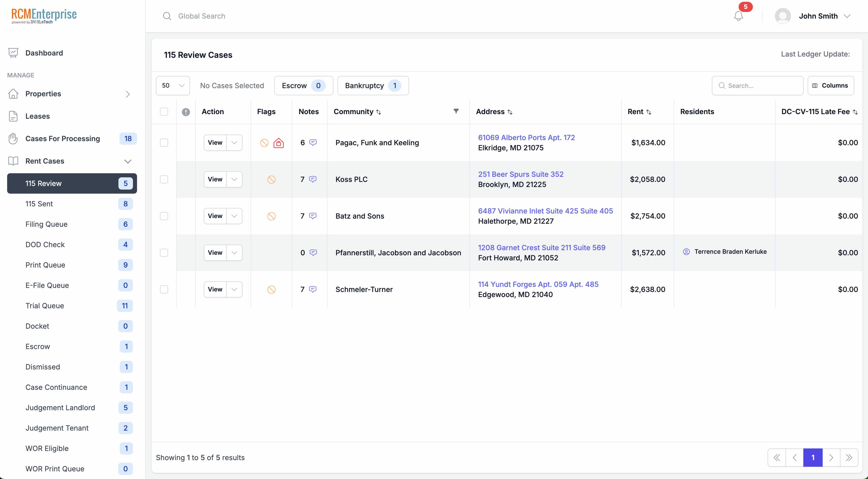Click the notification bell showing 5 alerts
Screen dimensions: 868x479
pos(739,16)
